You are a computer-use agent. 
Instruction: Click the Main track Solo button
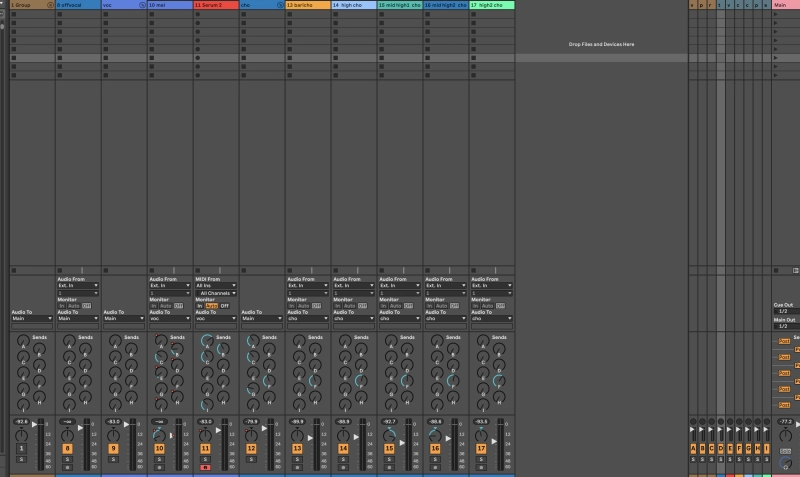785,451
